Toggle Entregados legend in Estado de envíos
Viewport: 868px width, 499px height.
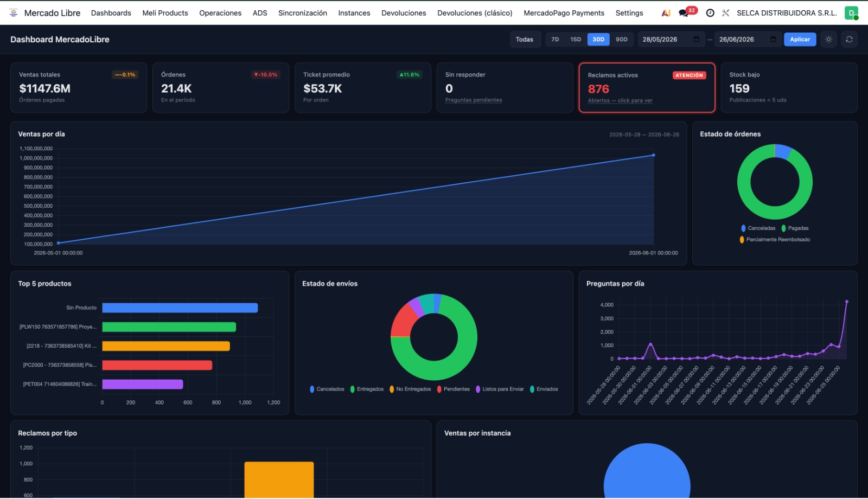(x=367, y=389)
